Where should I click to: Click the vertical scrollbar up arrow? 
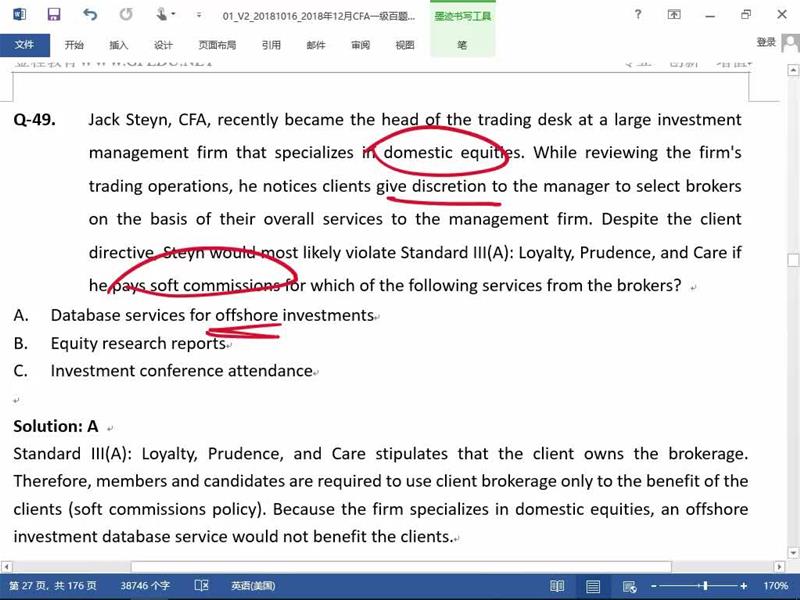coord(793,70)
